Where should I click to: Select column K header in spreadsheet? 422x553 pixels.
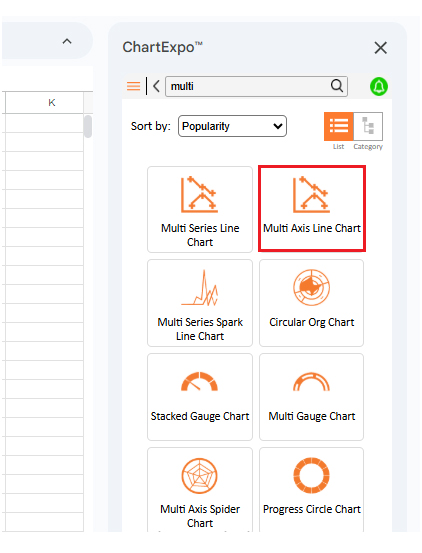coord(44,103)
